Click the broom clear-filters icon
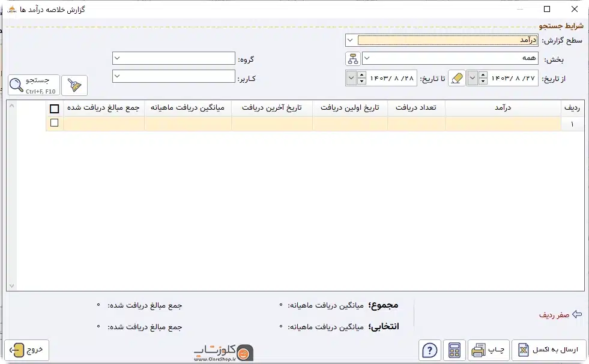The image size is (589, 364). coord(74,85)
